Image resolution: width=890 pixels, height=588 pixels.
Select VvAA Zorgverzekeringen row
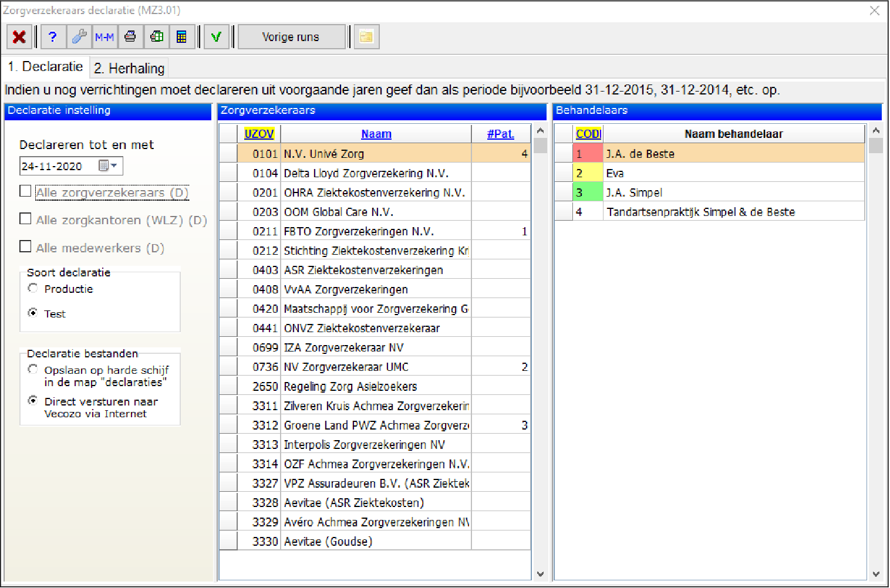pos(376,289)
